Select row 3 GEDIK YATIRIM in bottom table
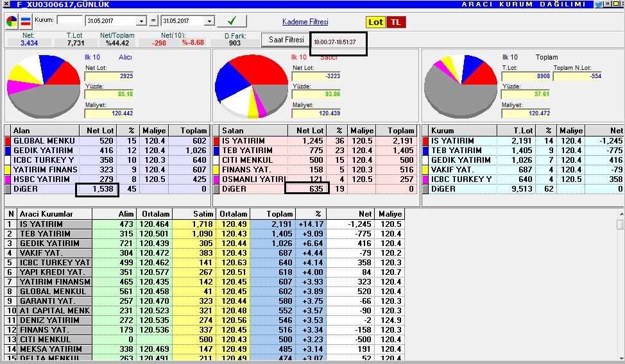This screenshot has width=625, height=364. coord(205,244)
